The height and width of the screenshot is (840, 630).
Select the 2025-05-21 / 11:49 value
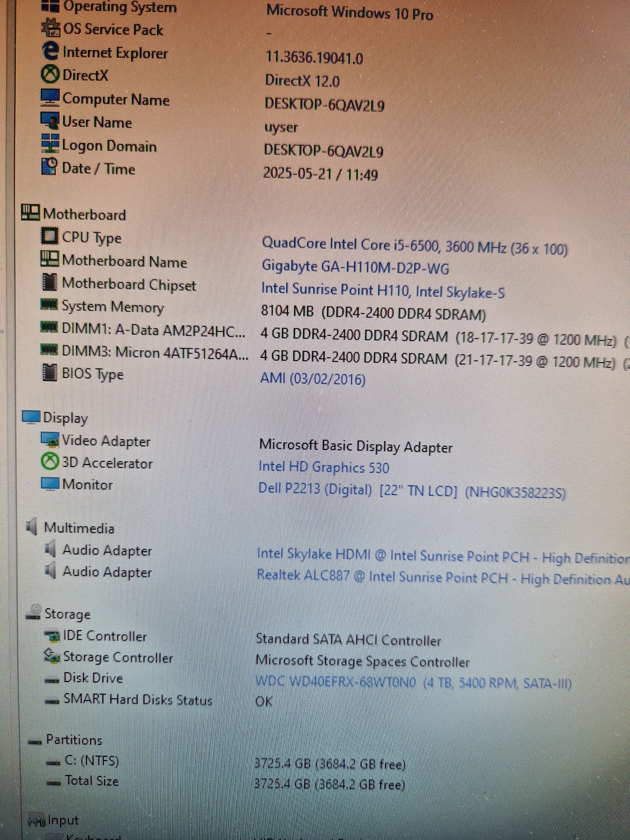pyautogui.click(x=320, y=173)
